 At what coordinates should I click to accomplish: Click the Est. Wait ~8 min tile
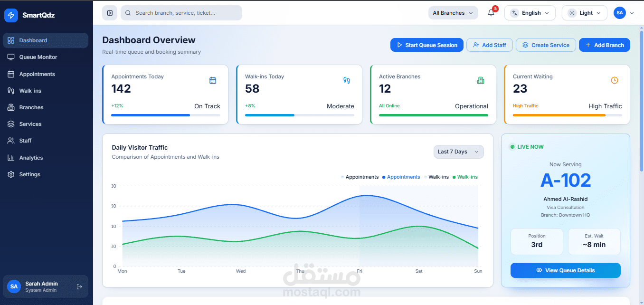coord(594,241)
